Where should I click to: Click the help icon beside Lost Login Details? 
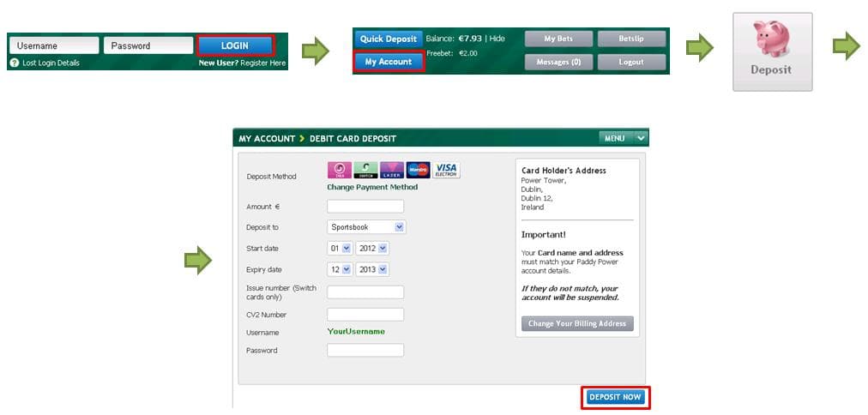coord(15,63)
